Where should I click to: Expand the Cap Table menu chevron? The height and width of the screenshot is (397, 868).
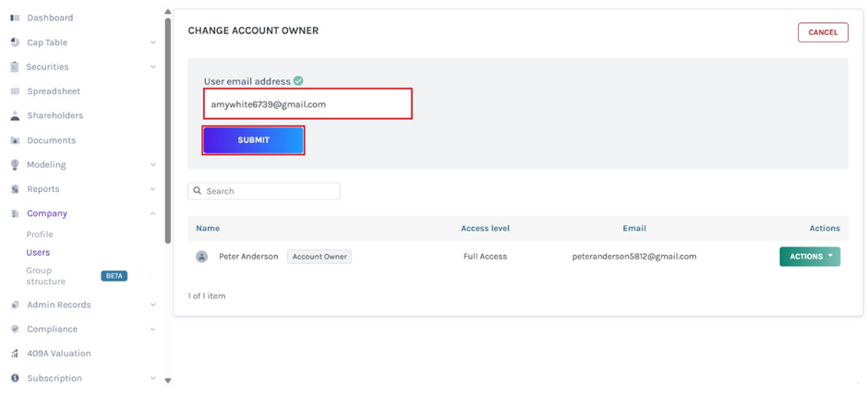coord(153,42)
